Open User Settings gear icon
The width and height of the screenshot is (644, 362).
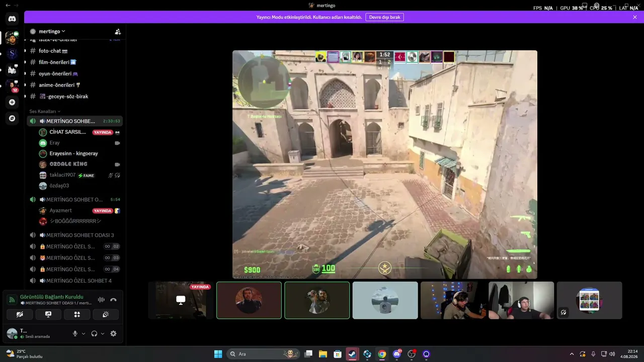click(x=113, y=333)
